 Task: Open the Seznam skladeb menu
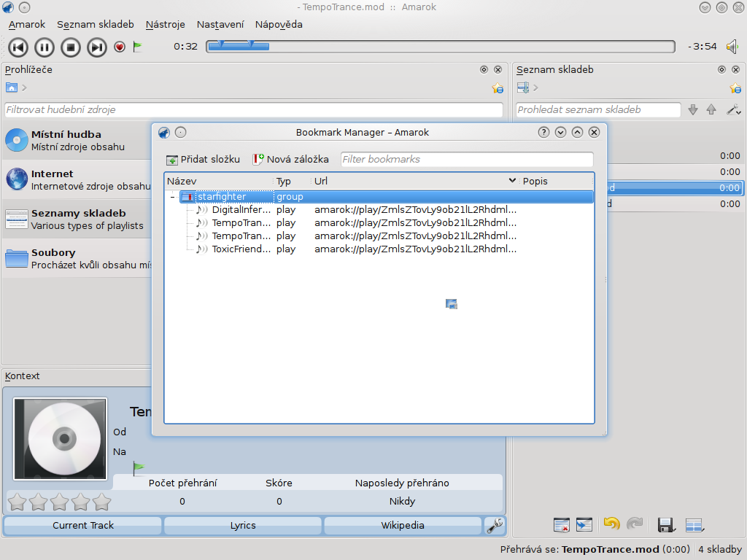click(x=96, y=24)
